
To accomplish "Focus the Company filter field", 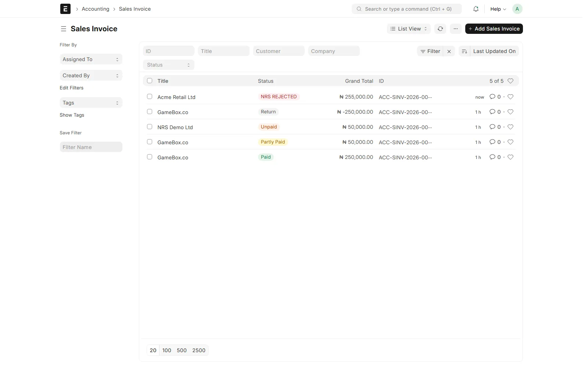I will (334, 51).
